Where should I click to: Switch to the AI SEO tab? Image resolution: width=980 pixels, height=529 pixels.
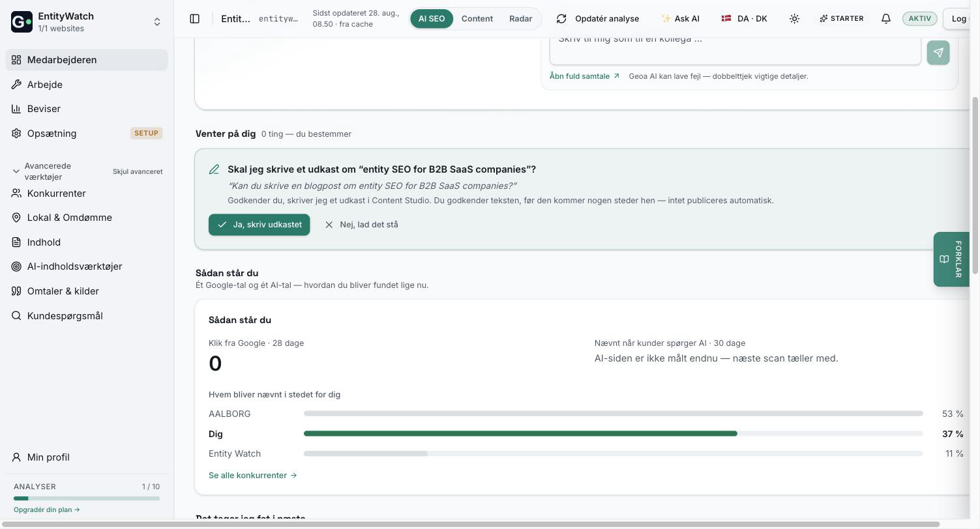pos(432,19)
